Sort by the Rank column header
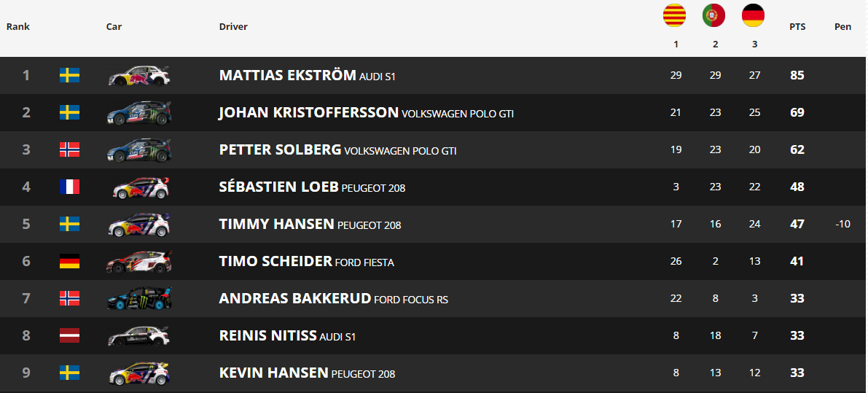Screen dimensions: 868x393 click(18, 26)
